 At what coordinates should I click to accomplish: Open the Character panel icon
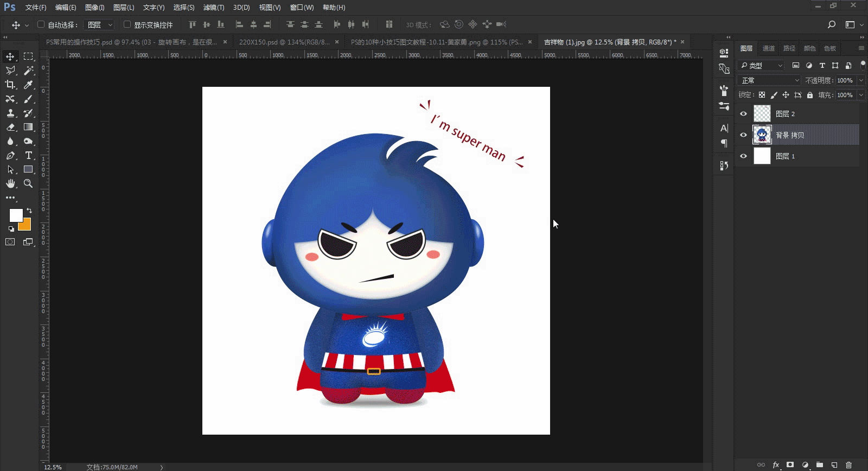[x=724, y=128]
